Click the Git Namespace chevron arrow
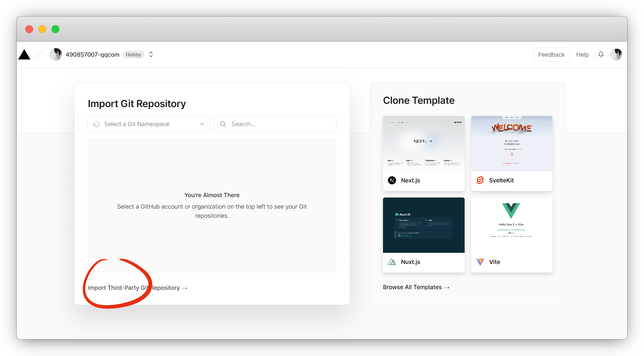Viewport: 644px width, 356px height. 202,124
